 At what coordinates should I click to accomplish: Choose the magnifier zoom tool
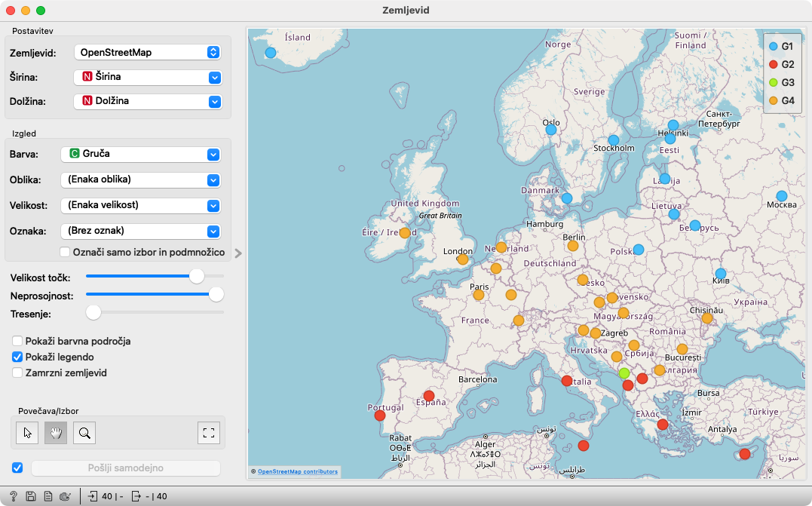(x=84, y=433)
